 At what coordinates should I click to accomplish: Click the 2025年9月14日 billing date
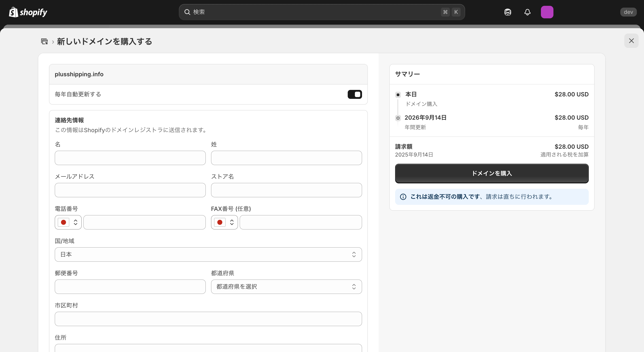[414, 155]
